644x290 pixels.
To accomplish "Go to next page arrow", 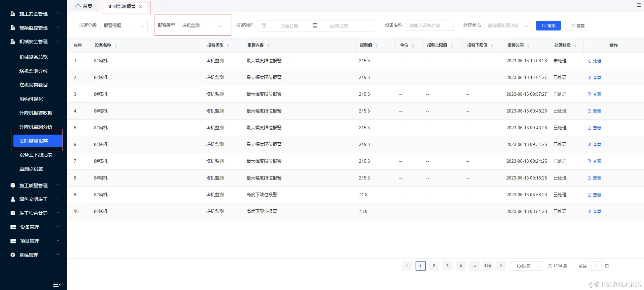I will tap(501, 266).
